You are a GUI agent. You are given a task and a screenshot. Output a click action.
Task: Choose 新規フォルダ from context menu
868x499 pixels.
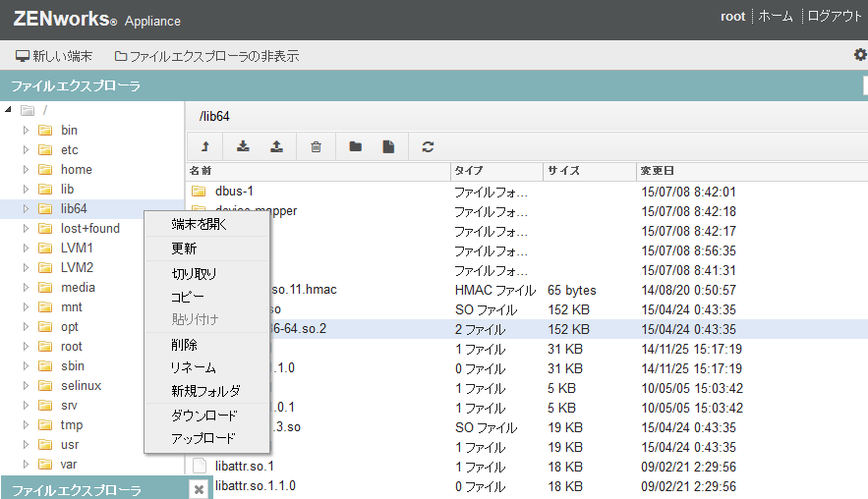pos(206,391)
